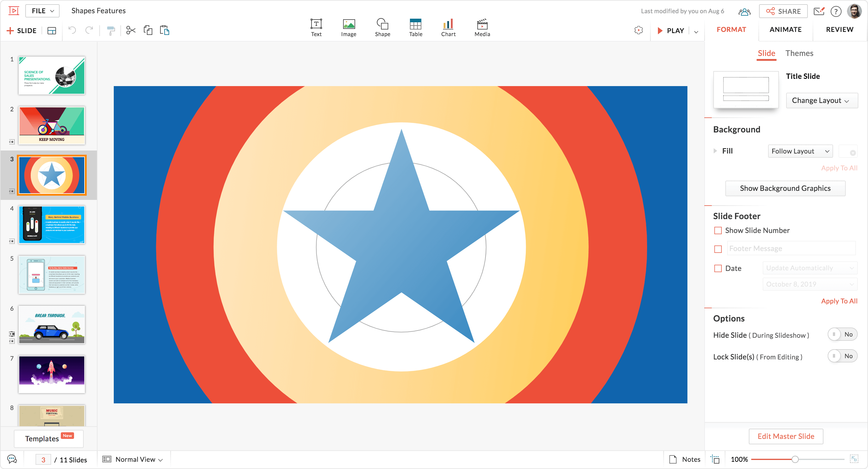Click the zoom slider handle

[x=795, y=459]
